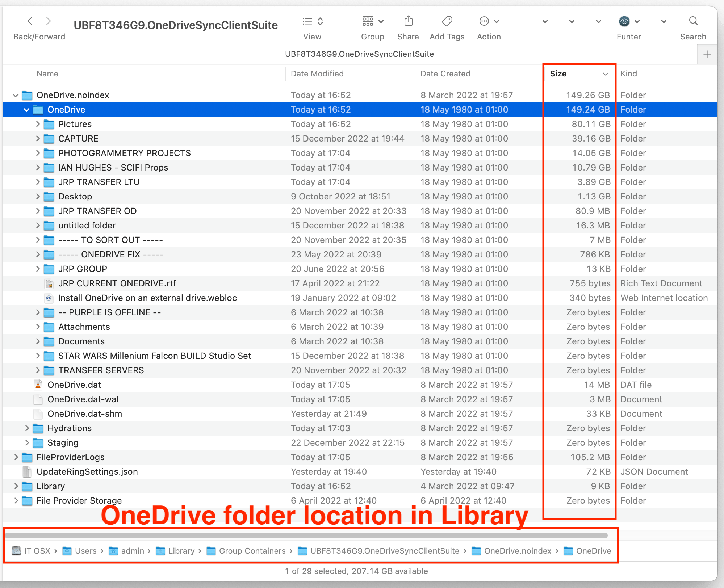Select the OneDrive.dat file
724x588 pixels.
pos(74,385)
